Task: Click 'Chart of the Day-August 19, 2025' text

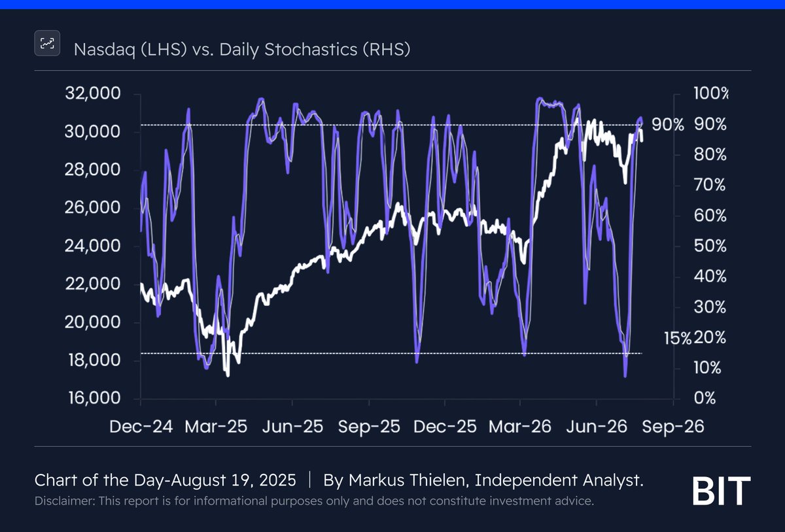Action: 167,481
